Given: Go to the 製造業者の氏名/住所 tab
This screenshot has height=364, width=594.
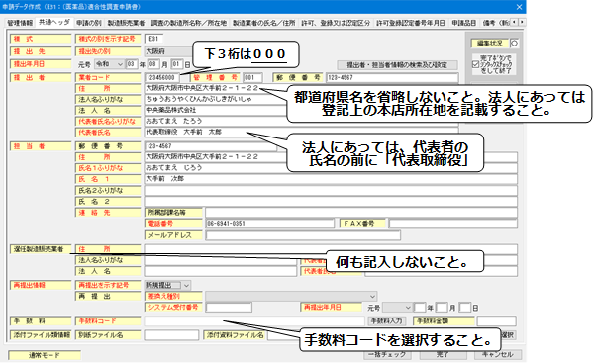Looking at the screenshot, I should [x=263, y=23].
